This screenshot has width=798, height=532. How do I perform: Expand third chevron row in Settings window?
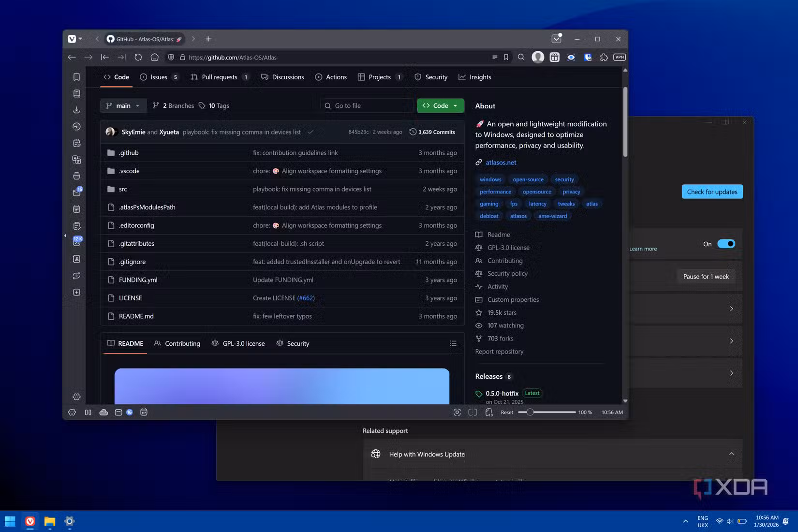(x=731, y=373)
